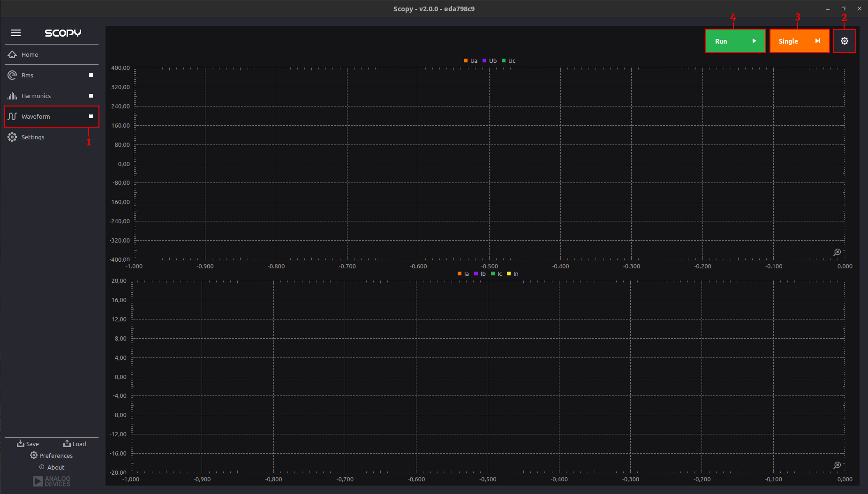
Task: Start acquisition with the Run button
Action: click(735, 41)
